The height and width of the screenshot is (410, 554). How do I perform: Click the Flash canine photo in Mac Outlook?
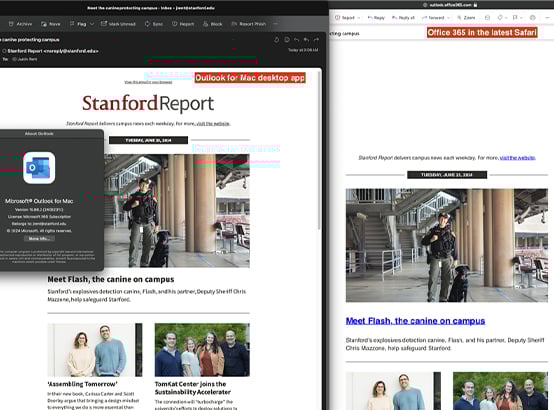177,211
